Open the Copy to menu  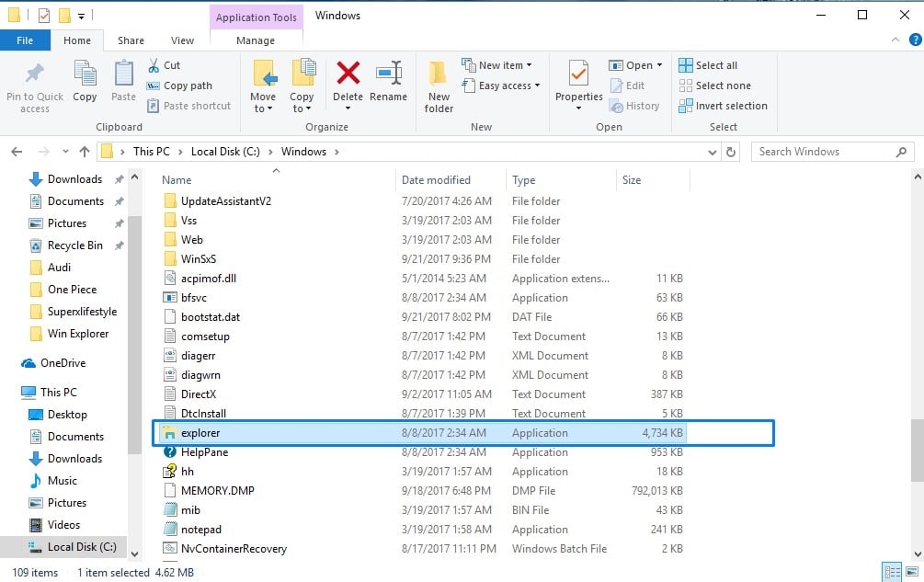(x=302, y=86)
